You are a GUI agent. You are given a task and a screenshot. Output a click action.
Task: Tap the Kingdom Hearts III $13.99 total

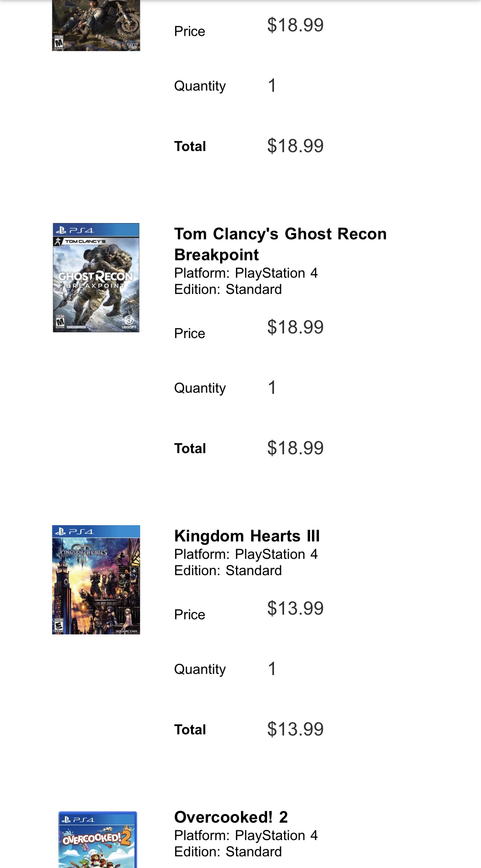[x=295, y=729]
